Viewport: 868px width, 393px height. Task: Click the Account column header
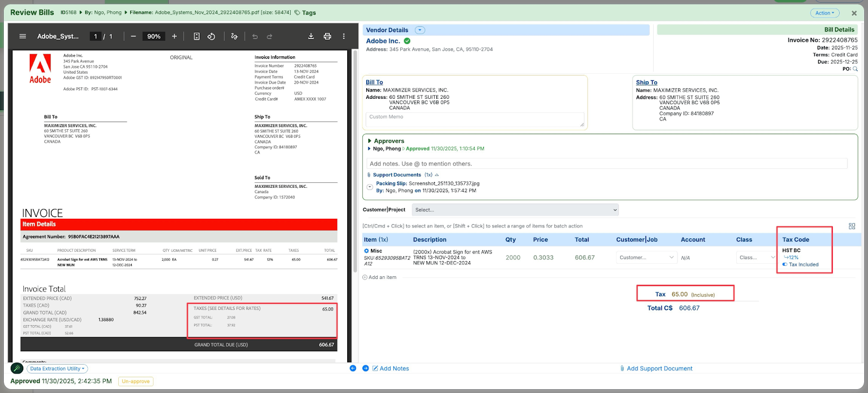(693, 239)
